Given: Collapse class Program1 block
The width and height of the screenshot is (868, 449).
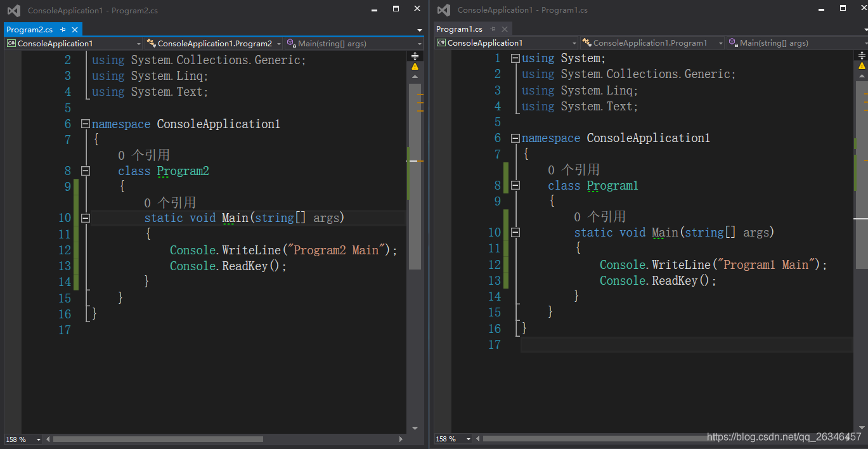Looking at the screenshot, I should [515, 186].
